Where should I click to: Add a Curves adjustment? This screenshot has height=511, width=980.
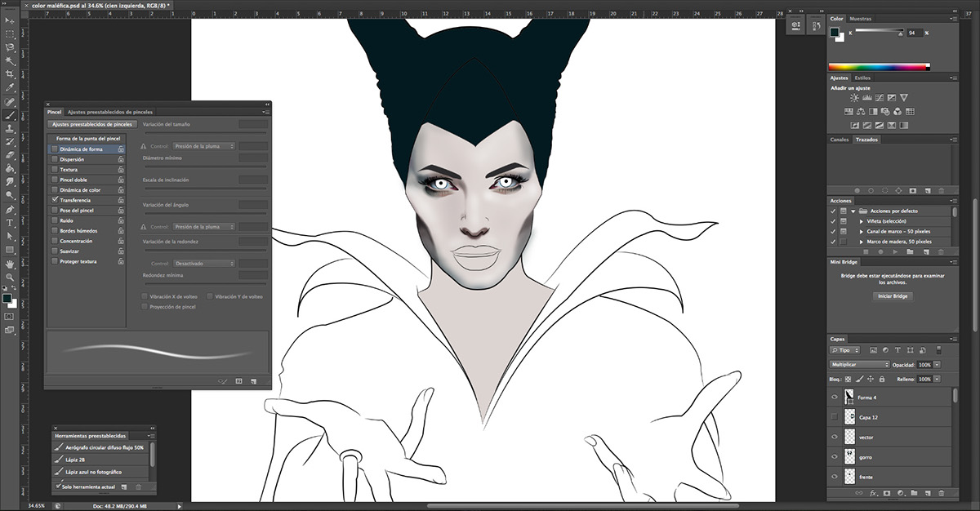(x=879, y=98)
